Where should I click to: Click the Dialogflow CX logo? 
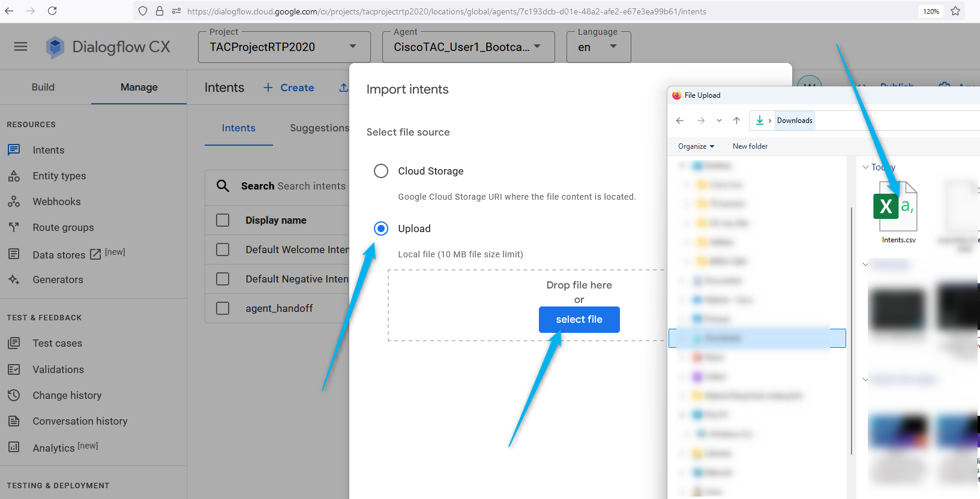[x=108, y=47]
